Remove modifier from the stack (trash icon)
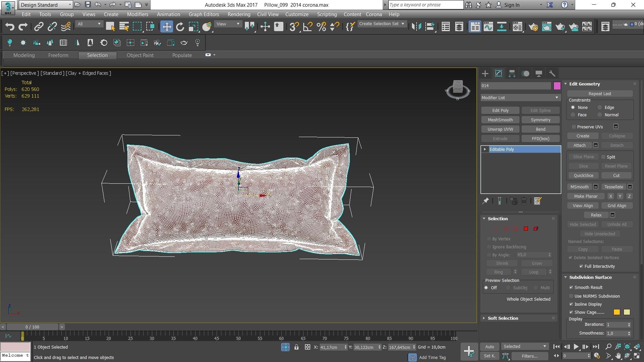The width and height of the screenshot is (644, 362). (524, 201)
